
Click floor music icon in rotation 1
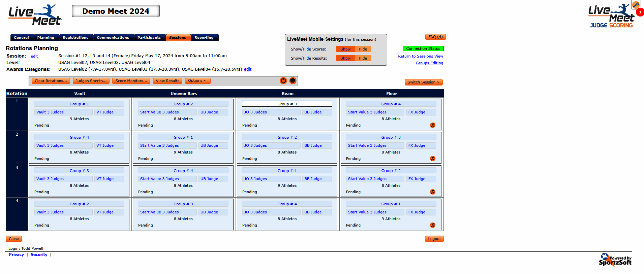(433, 125)
